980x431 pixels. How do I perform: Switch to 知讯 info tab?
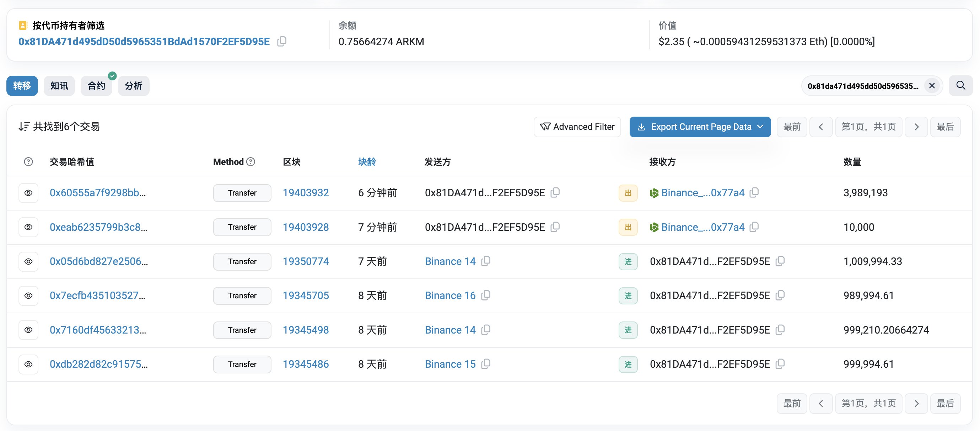click(59, 86)
